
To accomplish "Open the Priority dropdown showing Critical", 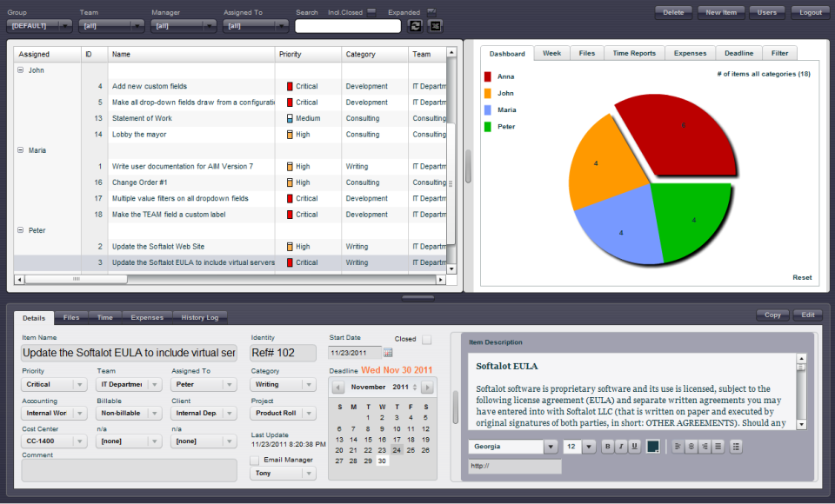I will click(x=53, y=384).
